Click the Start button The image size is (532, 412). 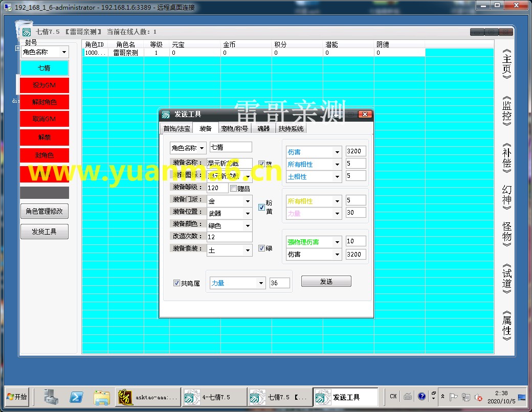coord(17,397)
